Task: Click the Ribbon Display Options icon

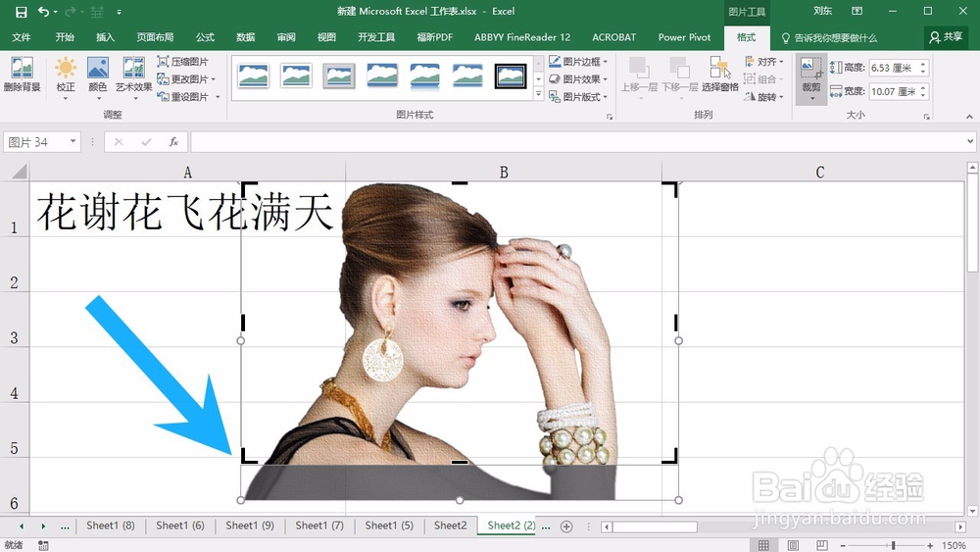Action: [x=857, y=11]
